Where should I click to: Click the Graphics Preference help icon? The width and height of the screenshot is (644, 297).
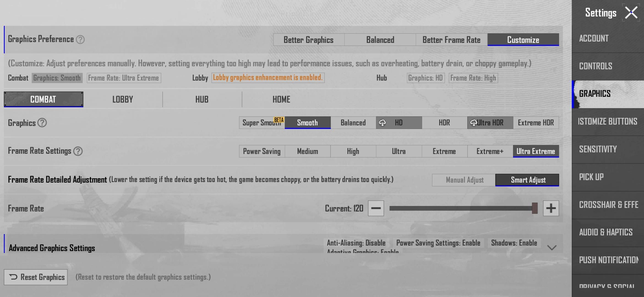coord(80,40)
